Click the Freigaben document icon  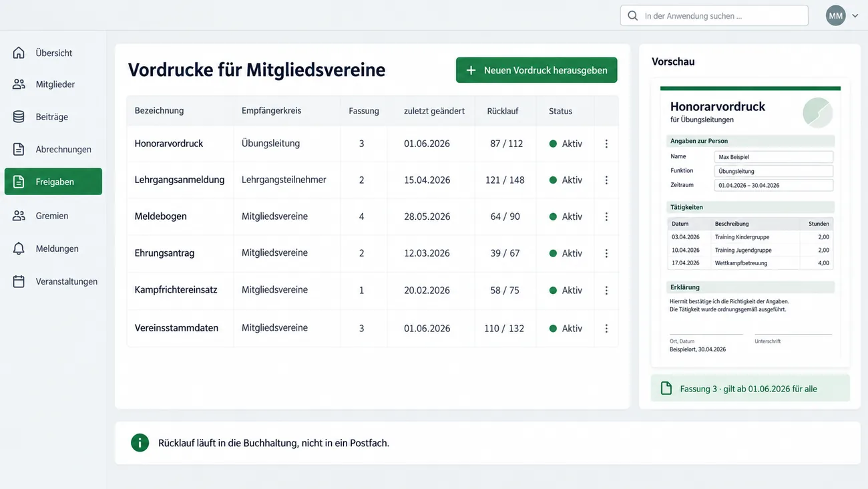(x=19, y=182)
